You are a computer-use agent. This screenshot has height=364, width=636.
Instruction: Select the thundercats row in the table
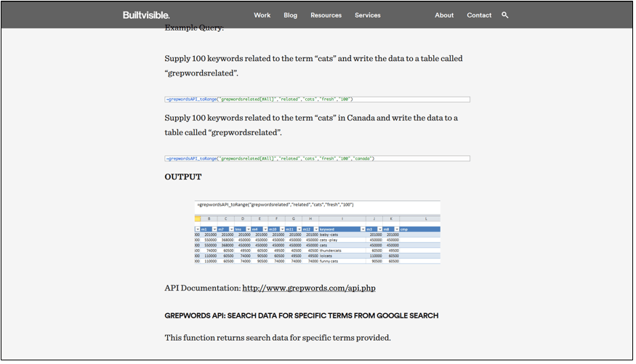317,251
